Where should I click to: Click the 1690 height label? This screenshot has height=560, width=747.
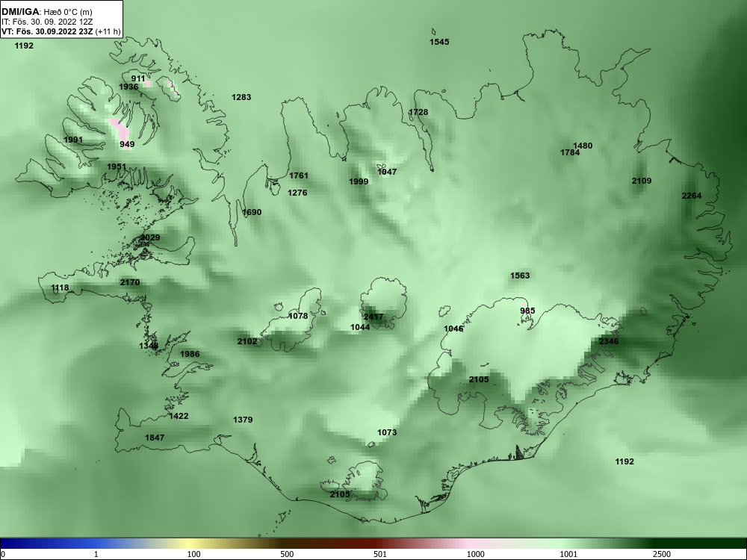[252, 212]
